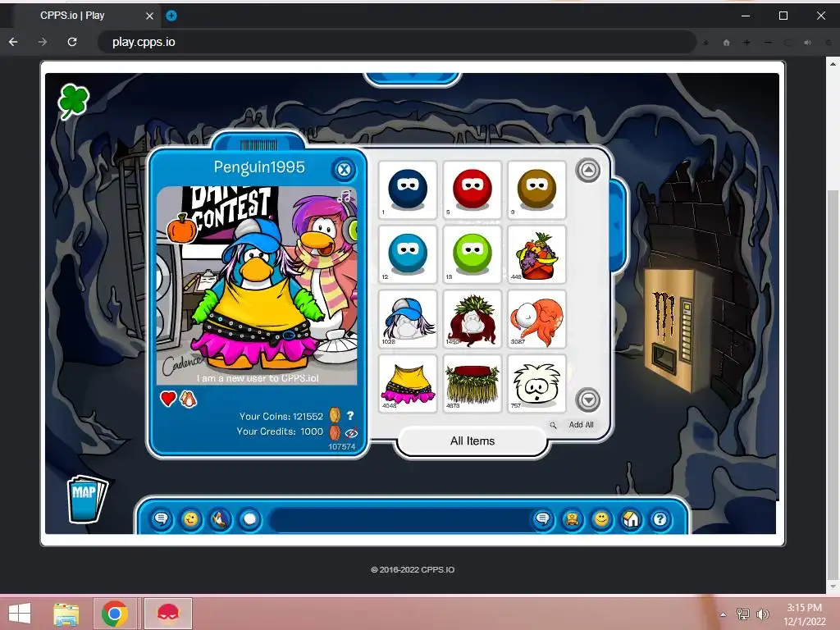The image size is (840, 630).
Task: Click the Add All button
Action: coord(581,425)
